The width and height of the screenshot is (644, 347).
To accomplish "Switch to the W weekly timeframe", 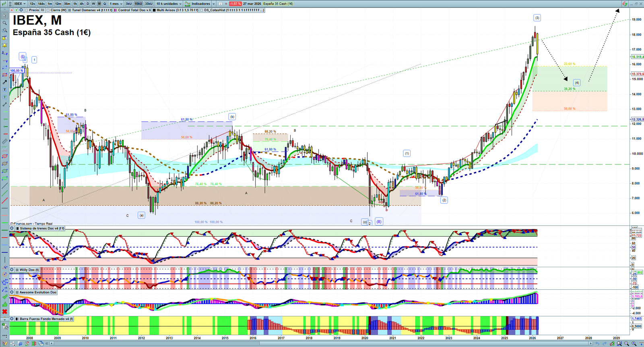I will (x=93, y=4).
